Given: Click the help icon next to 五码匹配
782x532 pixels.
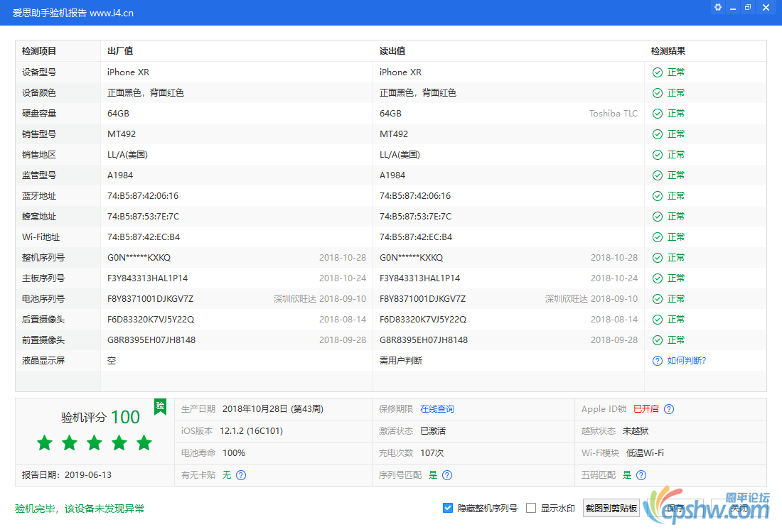Looking at the screenshot, I should (641, 475).
